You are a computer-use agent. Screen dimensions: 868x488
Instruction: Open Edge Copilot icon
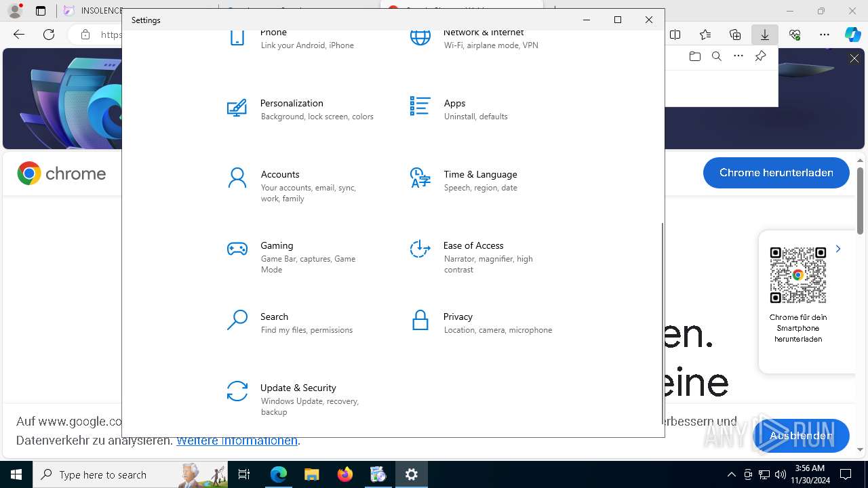(852, 35)
